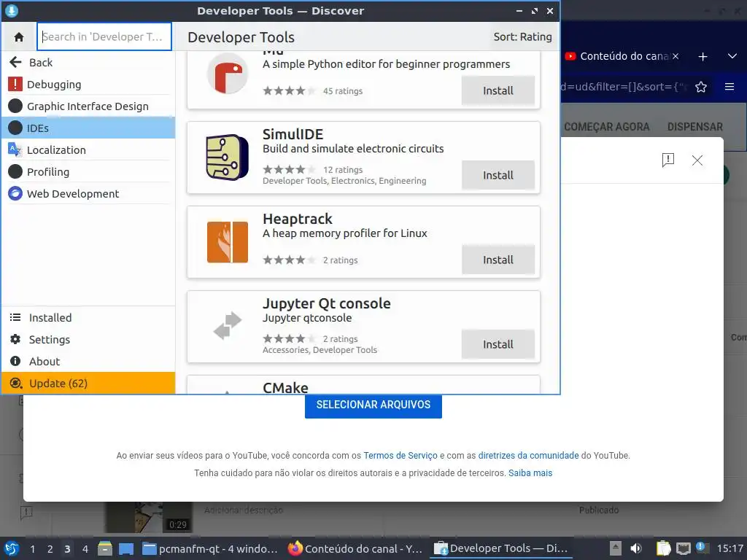Click the removable media eject tray icon

[x=616, y=548]
